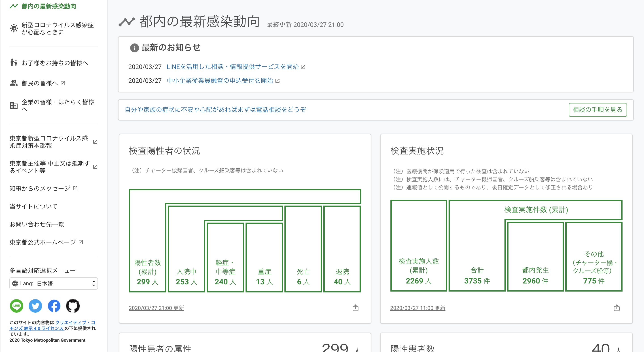The height and width of the screenshot is (352, 644).
Task: Click the 相談の手順を見る button
Action: pyautogui.click(x=598, y=110)
